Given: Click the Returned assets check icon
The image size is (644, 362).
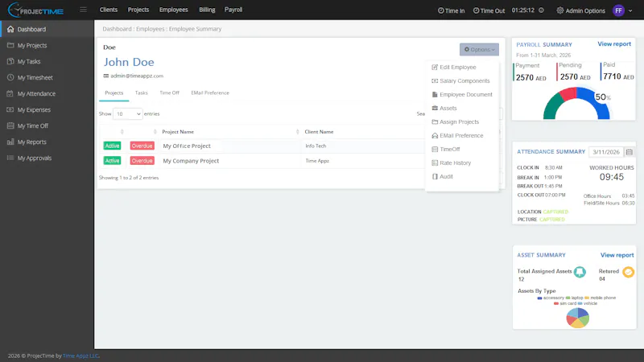Looking at the screenshot, I should click(628, 272).
